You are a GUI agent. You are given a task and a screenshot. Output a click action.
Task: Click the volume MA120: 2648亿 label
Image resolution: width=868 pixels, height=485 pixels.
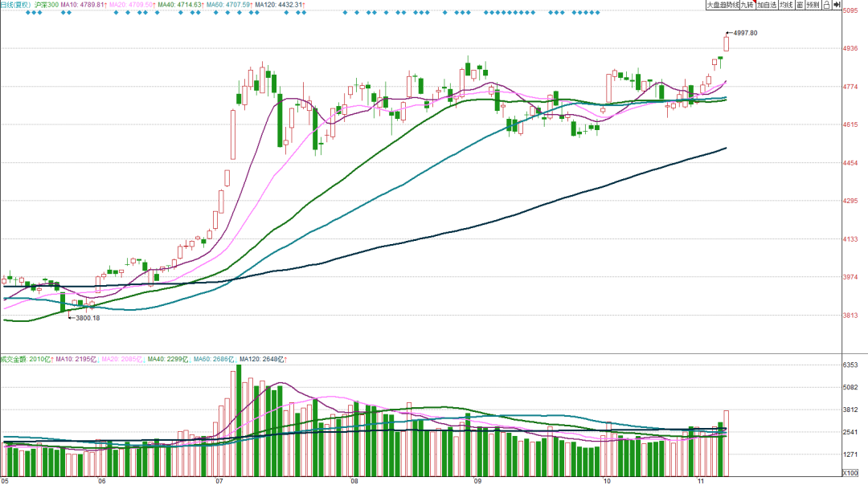(x=264, y=360)
